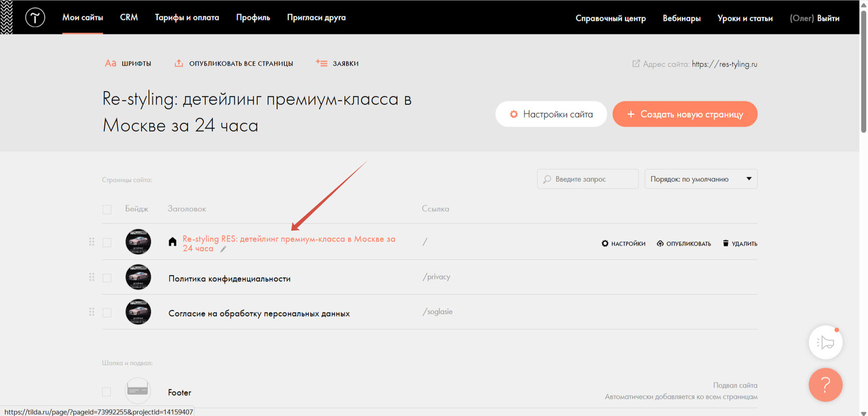Open the Профиль menu item
Screen dimensions: 868x416
point(253,18)
